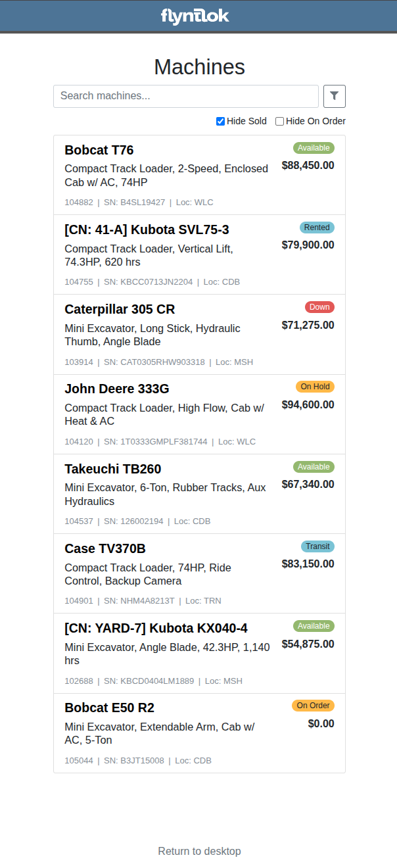This screenshot has height=868, width=397.
Task: Open the Takeuchi TB260 listing
Action: (199, 494)
